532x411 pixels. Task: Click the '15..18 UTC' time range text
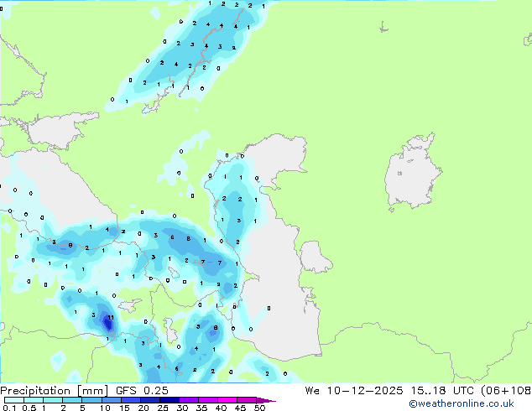(442, 391)
